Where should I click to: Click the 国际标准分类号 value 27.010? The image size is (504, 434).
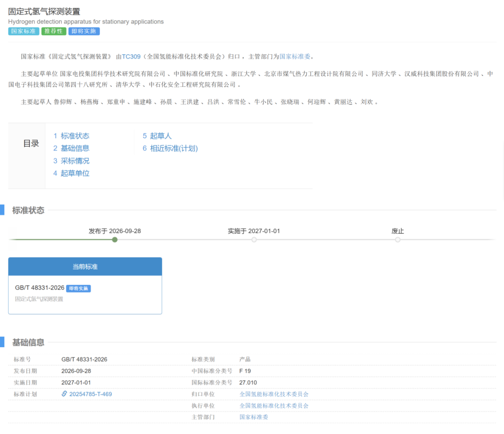coord(248,383)
